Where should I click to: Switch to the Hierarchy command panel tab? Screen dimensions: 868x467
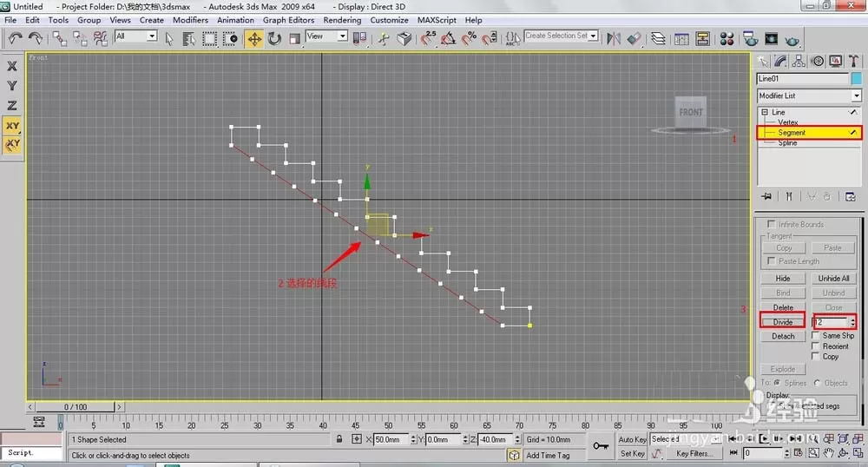(x=799, y=61)
